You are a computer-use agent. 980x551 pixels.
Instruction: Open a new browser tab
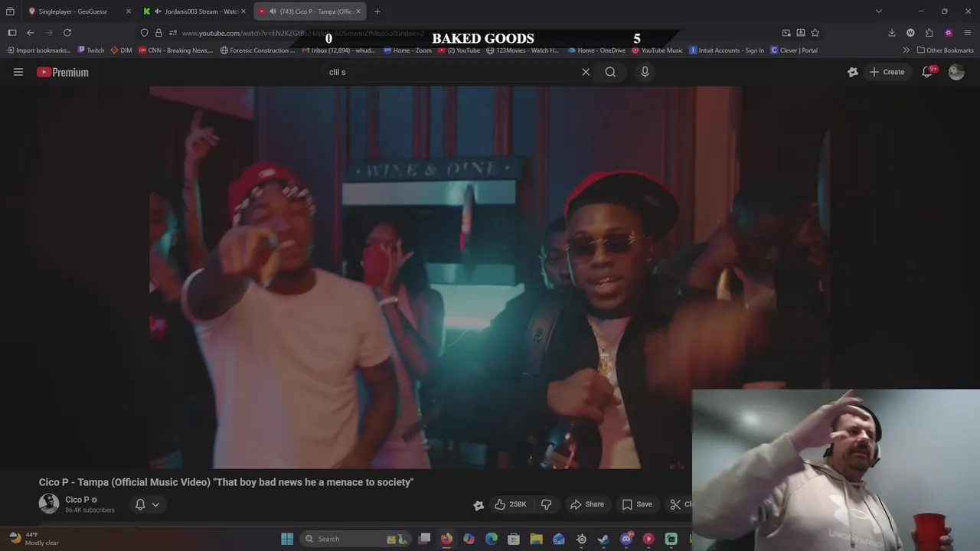click(x=377, y=11)
